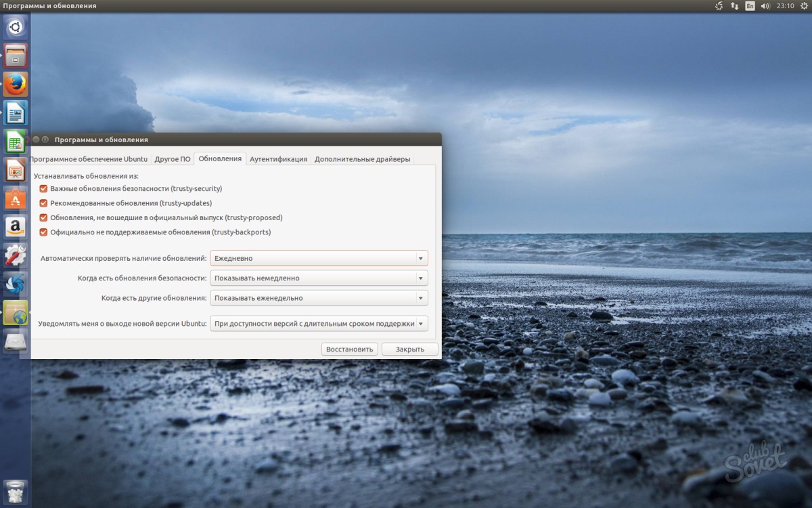The height and width of the screenshot is (508, 812).
Task: Expand new Ubuntu version notification dropdown
Action: pyautogui.click(x=319, y=324)
